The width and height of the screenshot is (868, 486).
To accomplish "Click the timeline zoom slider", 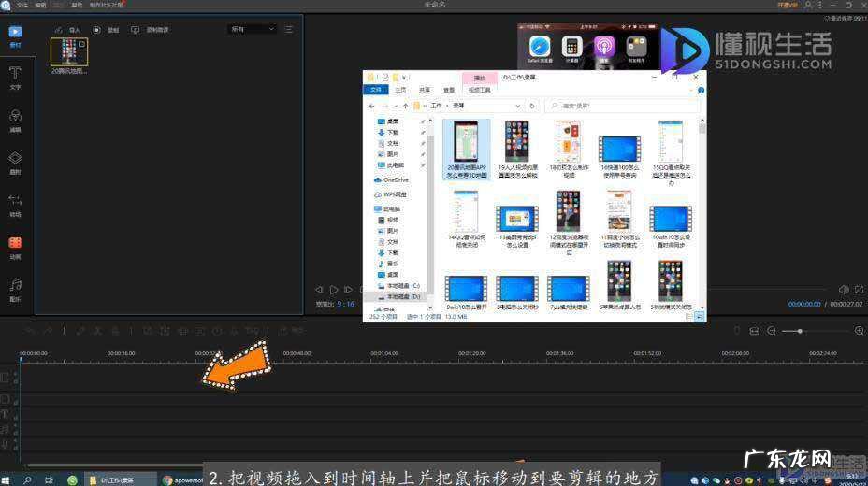I will 799,331.
